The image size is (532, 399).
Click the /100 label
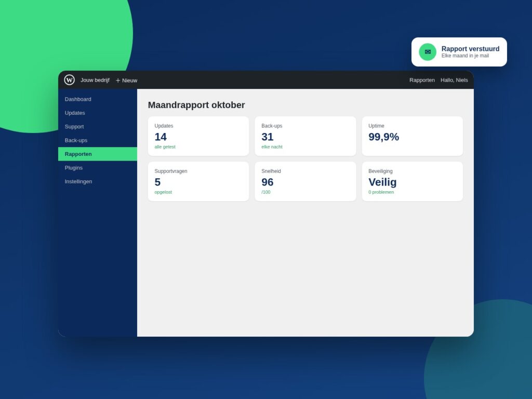point(266,192)
